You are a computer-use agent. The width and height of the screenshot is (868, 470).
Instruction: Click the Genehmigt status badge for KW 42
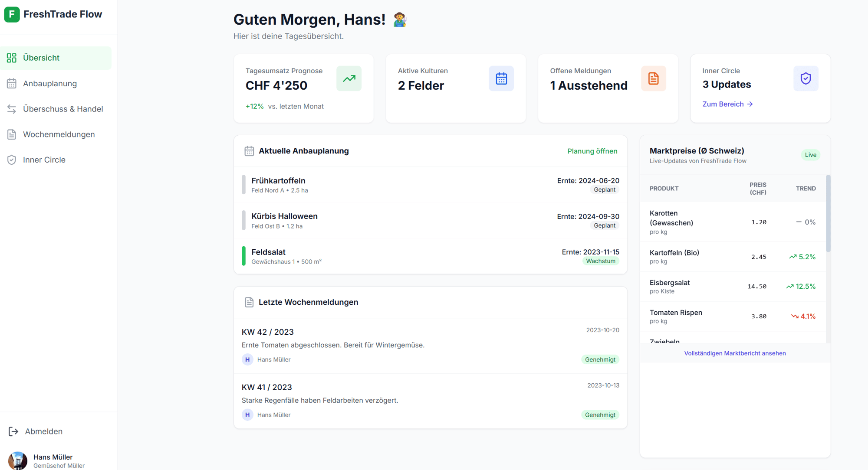(600, 359)
